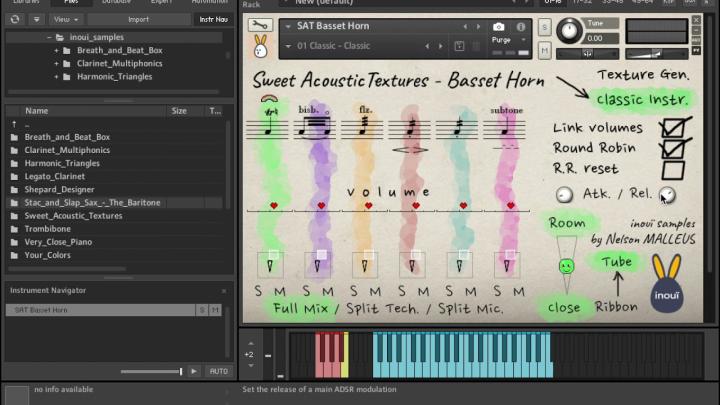Click the Tune knob
This screenshot has width=720, height=405.
point(569,31)
